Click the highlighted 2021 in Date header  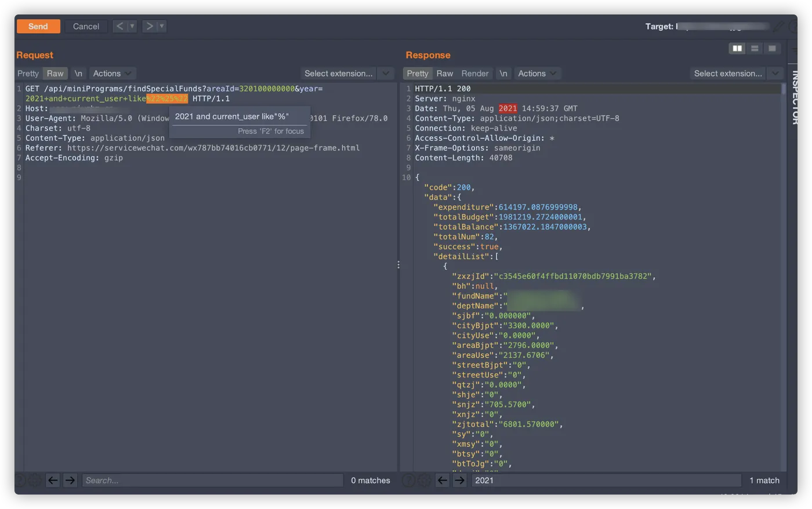point(507,108)
